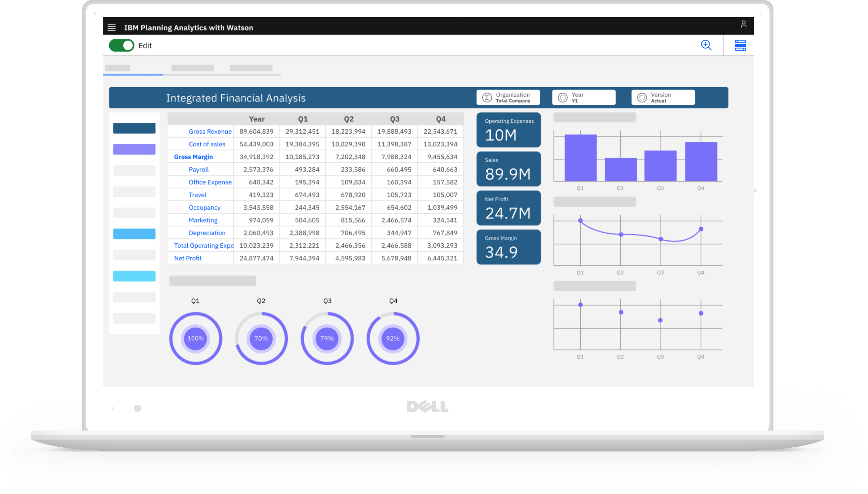Select the purple swatch in left sidebar
Viewport: 868px width, 494px height.
(x=134, y=149)
